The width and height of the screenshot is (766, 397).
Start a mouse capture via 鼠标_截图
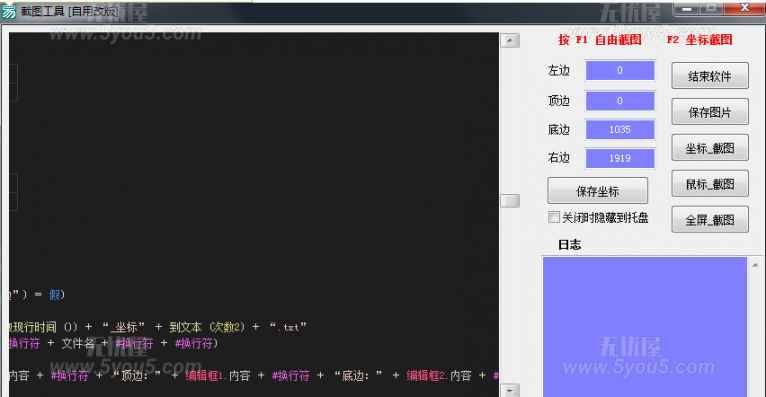pos(710,184)
